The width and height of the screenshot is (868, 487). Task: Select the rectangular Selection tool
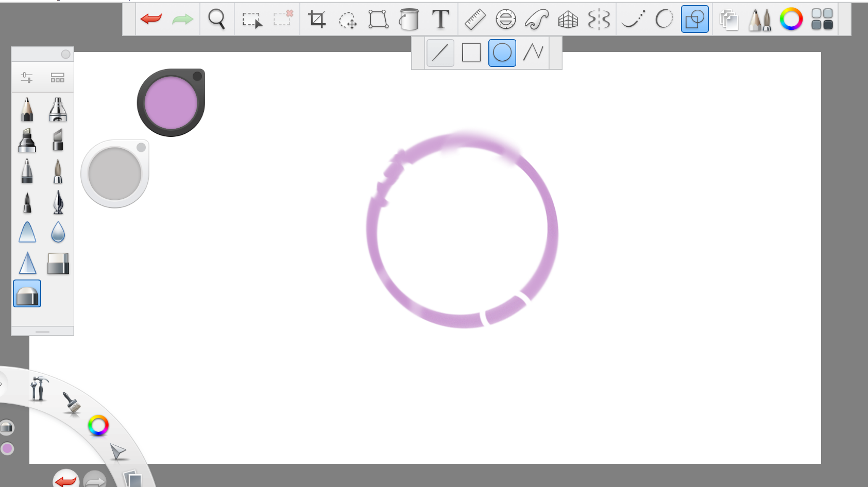[x=252, y=20]
